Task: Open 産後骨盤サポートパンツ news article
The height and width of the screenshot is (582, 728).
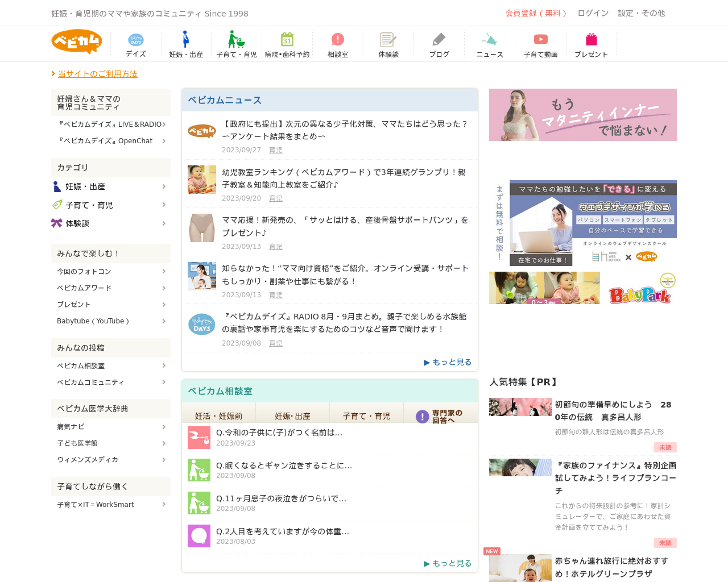Action: [x=345, y=226]
